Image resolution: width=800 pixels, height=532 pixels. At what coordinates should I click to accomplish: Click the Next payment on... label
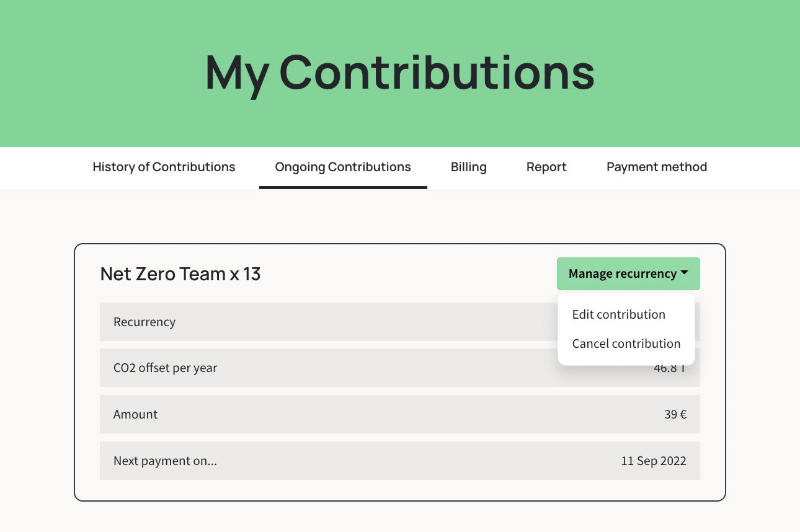point(165,461)
